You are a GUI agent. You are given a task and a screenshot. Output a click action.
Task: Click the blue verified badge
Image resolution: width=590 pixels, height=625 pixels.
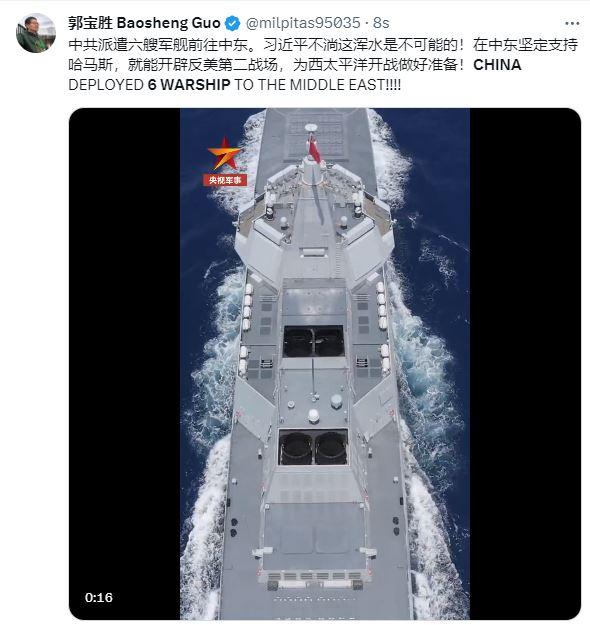point(232,24)
